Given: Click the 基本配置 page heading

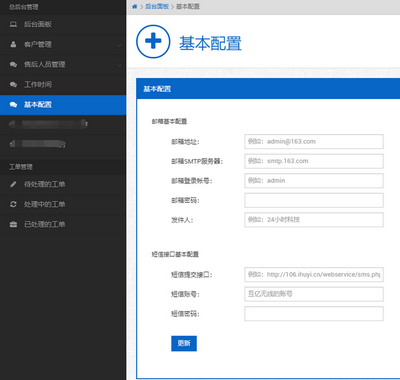Looking at the screenshot, I should (x=210, y=43).
